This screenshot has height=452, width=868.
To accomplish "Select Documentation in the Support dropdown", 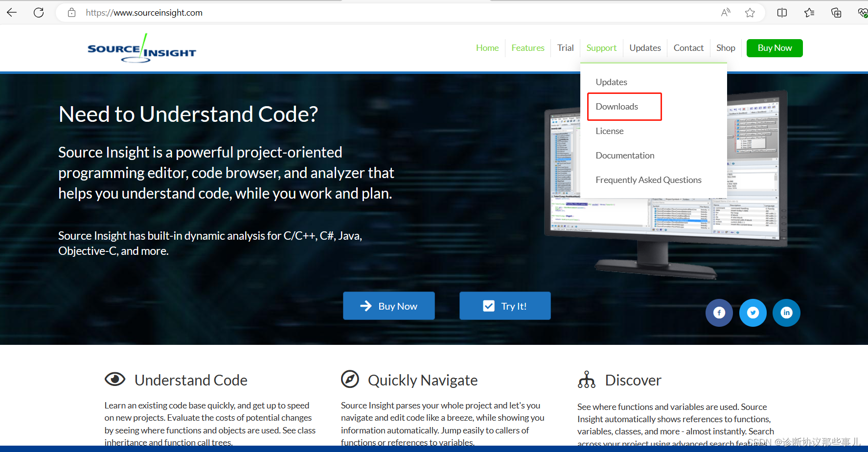I will [625, 156].
